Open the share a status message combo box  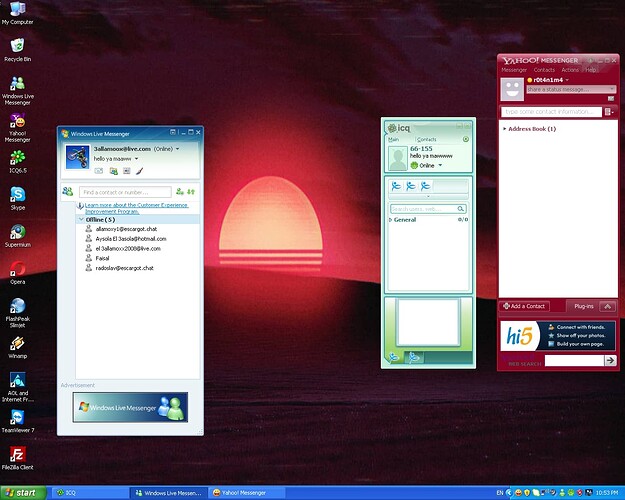(x=571, y=89)
